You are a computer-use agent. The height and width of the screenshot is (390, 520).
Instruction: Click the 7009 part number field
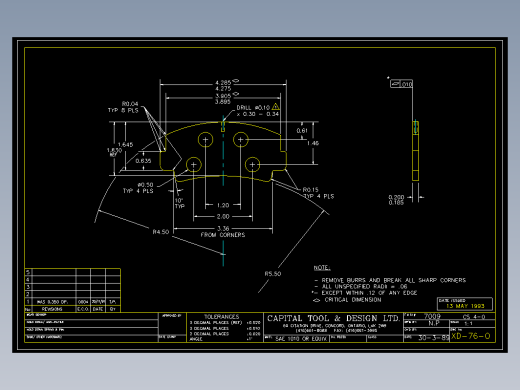[432, 316]
